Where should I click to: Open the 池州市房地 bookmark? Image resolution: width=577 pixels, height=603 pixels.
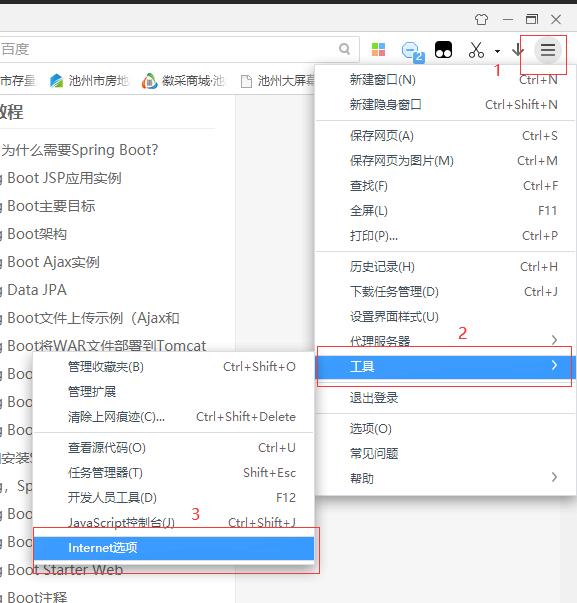89,81
